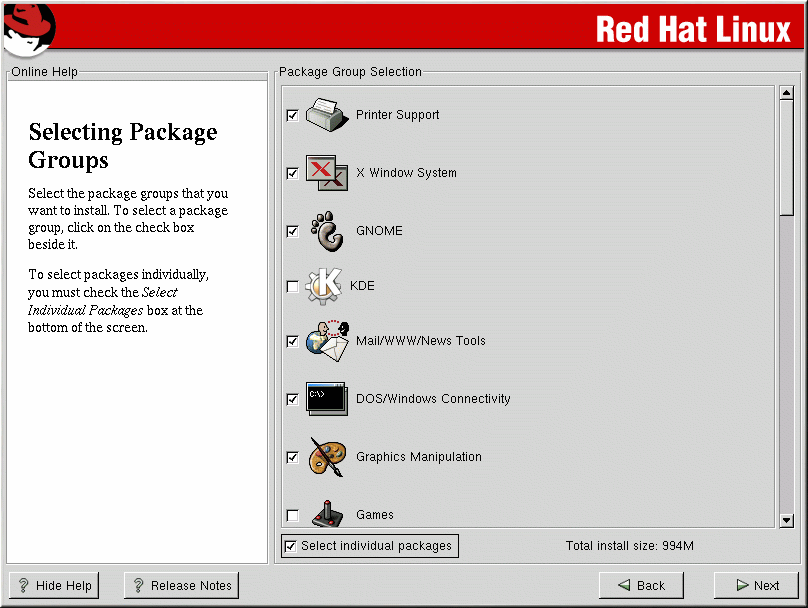The height and width of the screenshot is (608, 808).
Task: Click the Printer Support printer icon
Action: (326, 115)
